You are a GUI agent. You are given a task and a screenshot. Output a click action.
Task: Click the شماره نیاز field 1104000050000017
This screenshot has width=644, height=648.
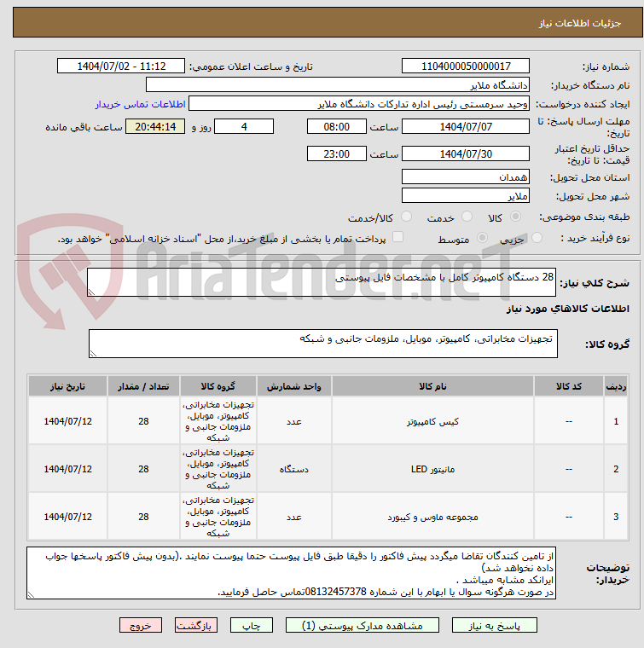pos(466,67)
